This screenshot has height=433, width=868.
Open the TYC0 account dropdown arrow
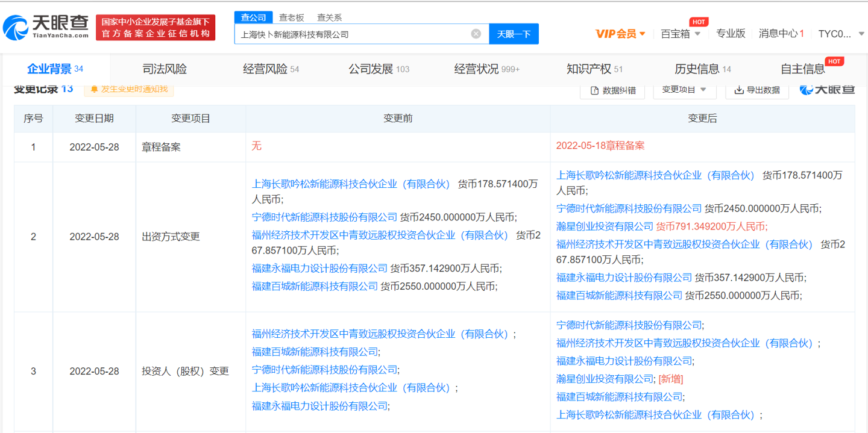[861, 34]
